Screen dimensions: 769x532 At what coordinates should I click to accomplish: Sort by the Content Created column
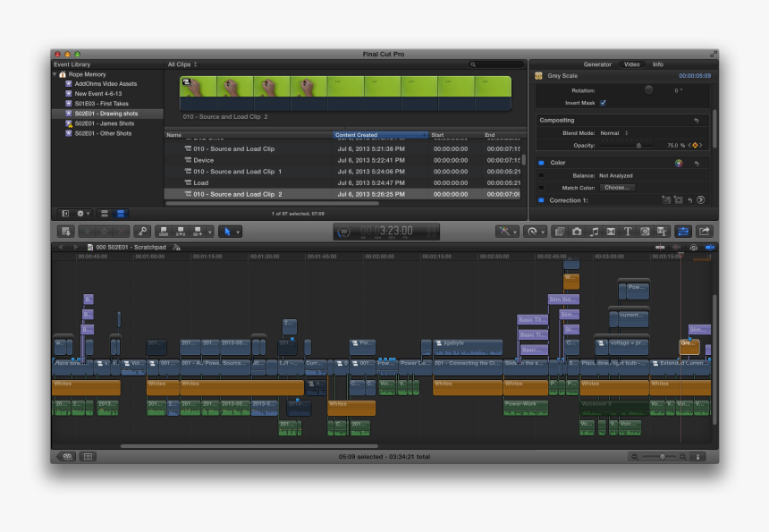(x=380, y=135)
